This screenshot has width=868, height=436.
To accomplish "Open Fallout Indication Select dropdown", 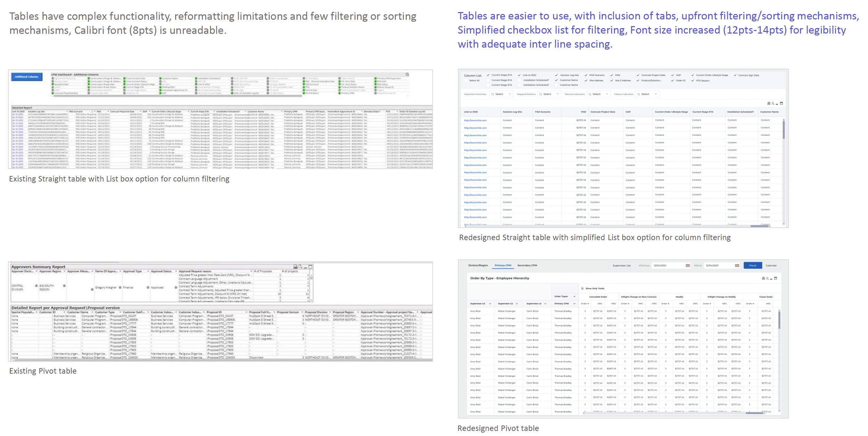I will click(x=647, y=94).
